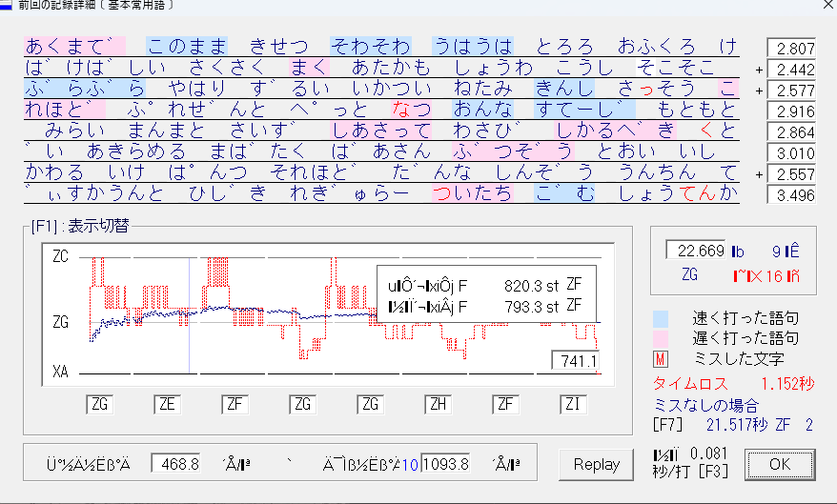Click the pink word ついたち
The image size is (837, 504).
coord(473,193)
